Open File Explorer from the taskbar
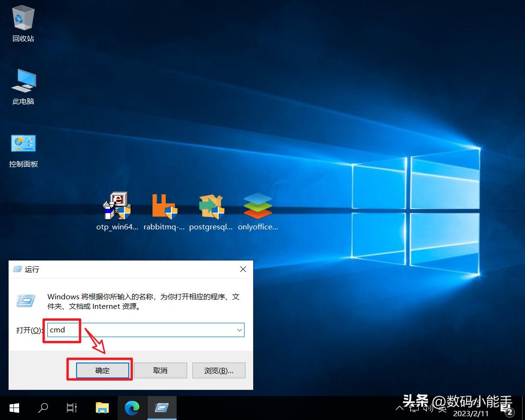Viewport: 525px width, 420px height. 102,408
